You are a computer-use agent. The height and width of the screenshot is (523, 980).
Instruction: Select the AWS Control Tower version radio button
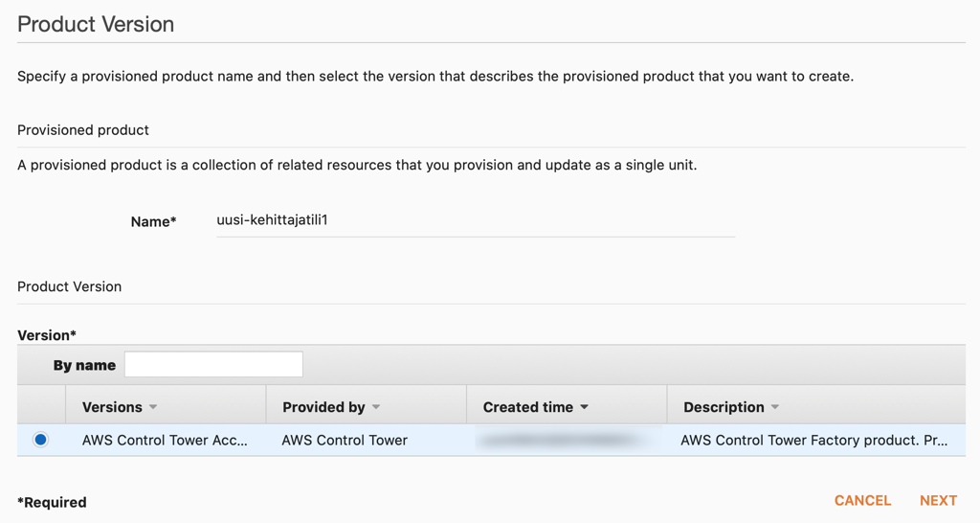pyautogui.click(x=40, y=440)
